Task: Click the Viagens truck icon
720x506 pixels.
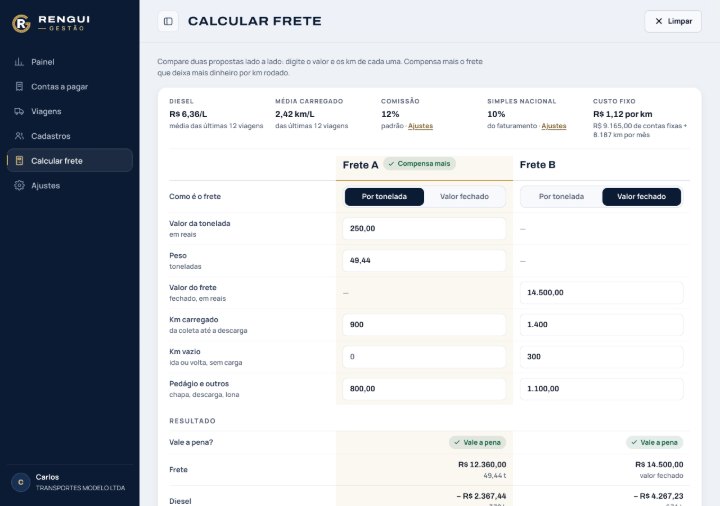Action: pyautogui.click(x=19, y=112)
